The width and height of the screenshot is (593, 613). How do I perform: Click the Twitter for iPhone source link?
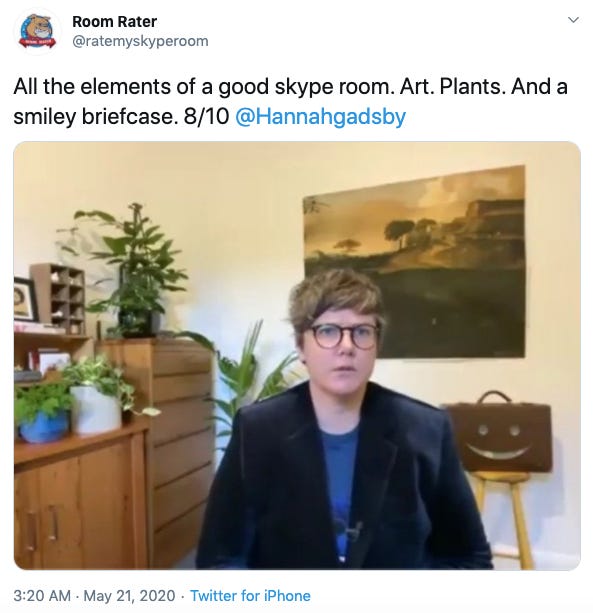[x=250, y=596]
